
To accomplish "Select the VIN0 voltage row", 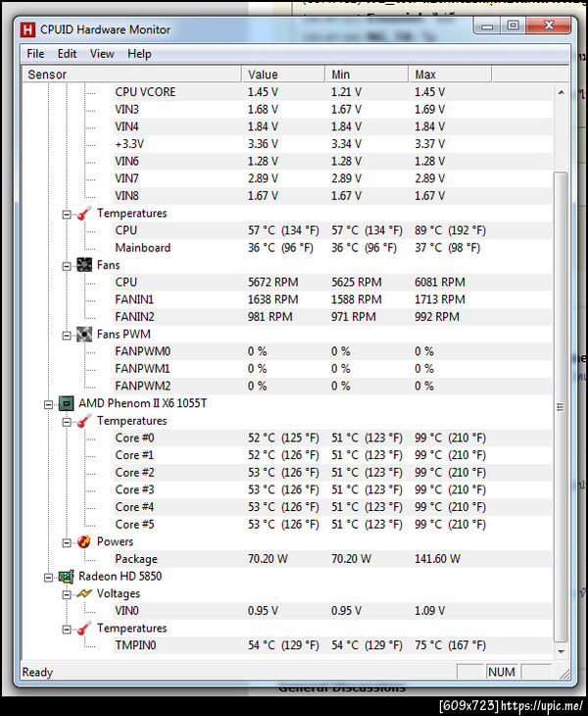I will (332, 611).
